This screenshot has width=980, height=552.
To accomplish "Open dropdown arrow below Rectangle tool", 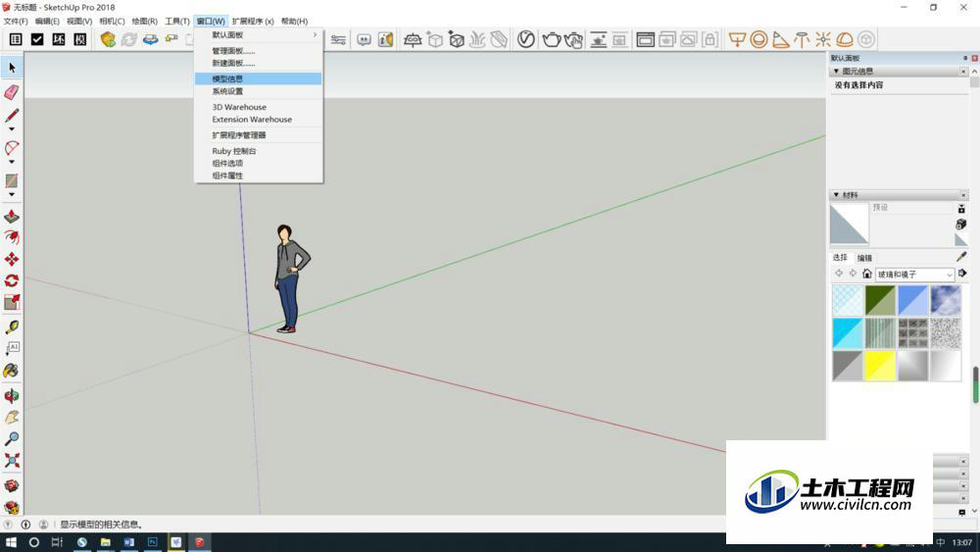I will 12,194.
